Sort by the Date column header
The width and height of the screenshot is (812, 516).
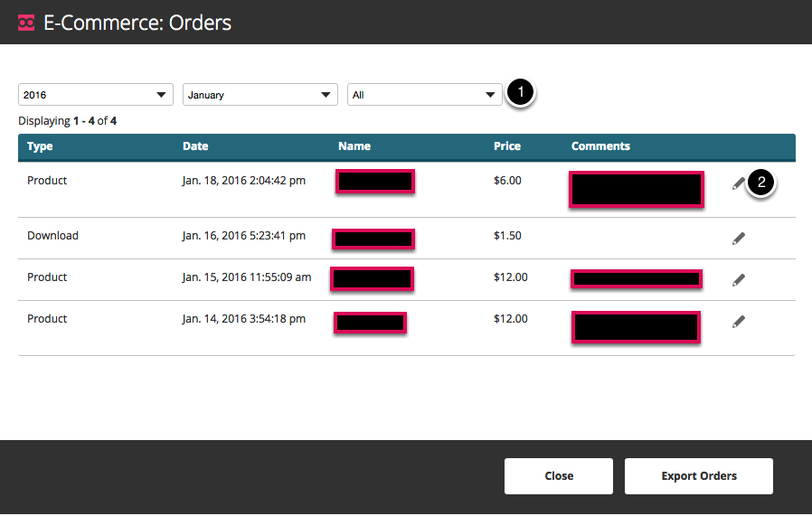tap(195, 146)
